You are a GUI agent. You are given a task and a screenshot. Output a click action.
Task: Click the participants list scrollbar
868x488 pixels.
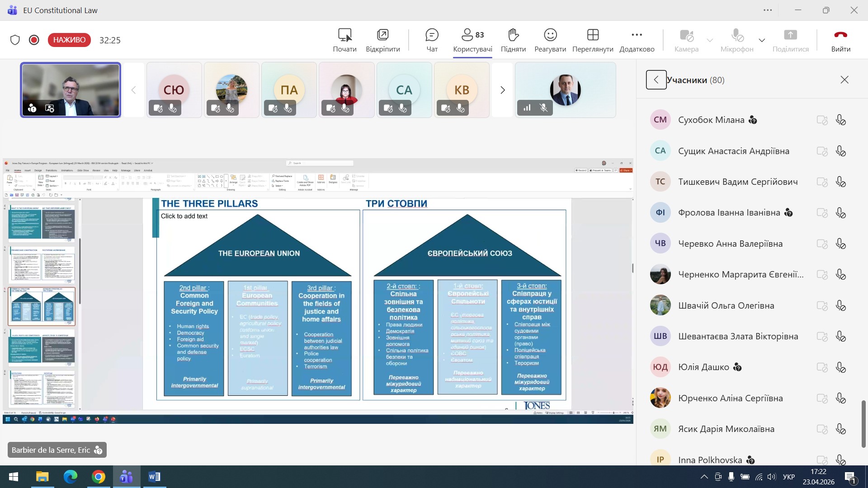[x=863, y=423]
